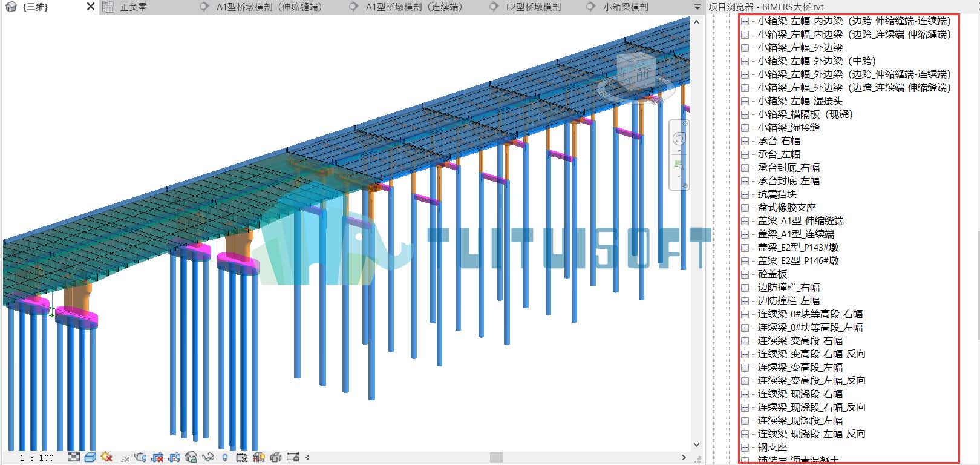Viewport: 980px width, 465px height.
Task: Change the Visual Style using the cube icon
Action: [90, 457]
